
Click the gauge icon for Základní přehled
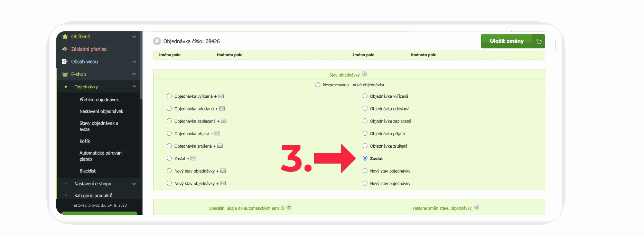65,49
